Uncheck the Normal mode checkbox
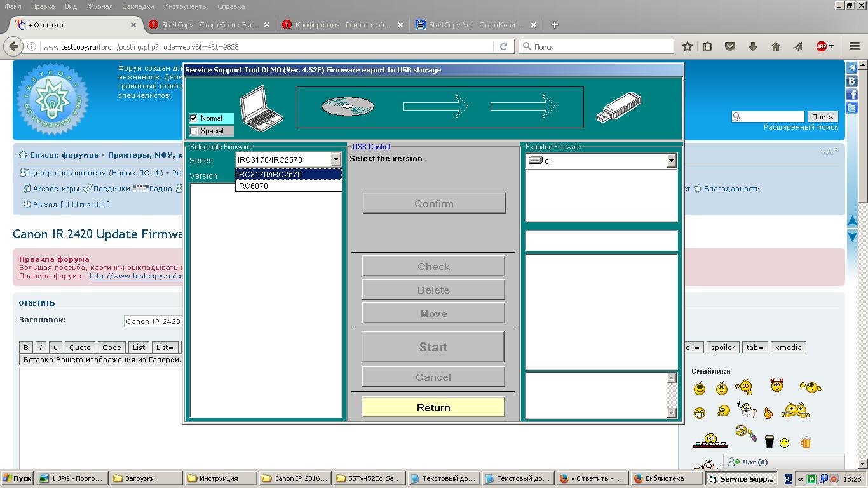The image size is (868, 488). point(194,118)
